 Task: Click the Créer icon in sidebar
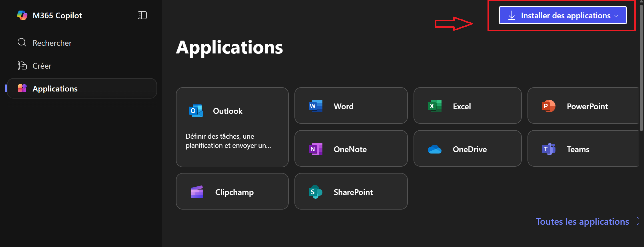(x=22, y=65)
